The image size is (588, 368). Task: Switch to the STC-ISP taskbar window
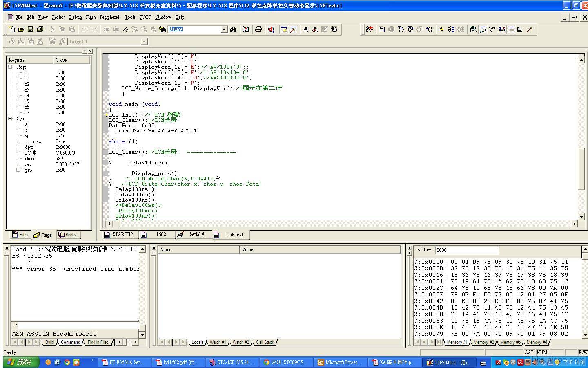pyautogui.click(x=232, y=362)
